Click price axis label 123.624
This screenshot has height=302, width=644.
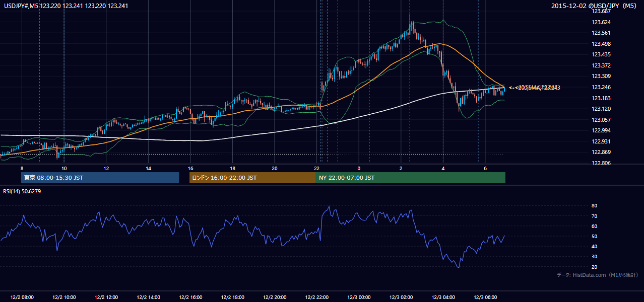[601, 22]
